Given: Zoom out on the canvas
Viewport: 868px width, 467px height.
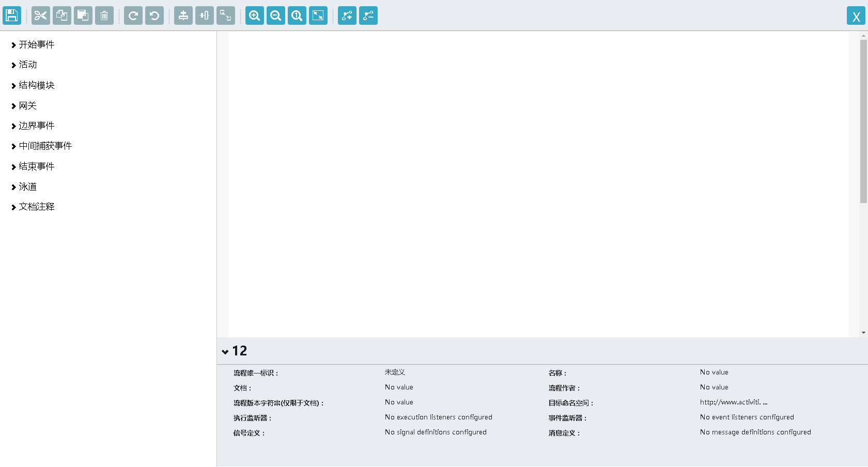Looking at the screenshot, I should 275,15.
